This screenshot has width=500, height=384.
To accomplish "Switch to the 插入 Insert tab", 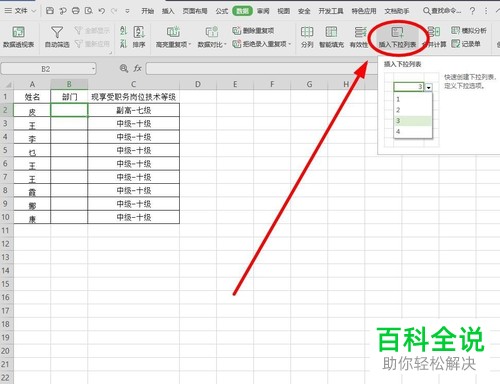I will click(168, 11).
